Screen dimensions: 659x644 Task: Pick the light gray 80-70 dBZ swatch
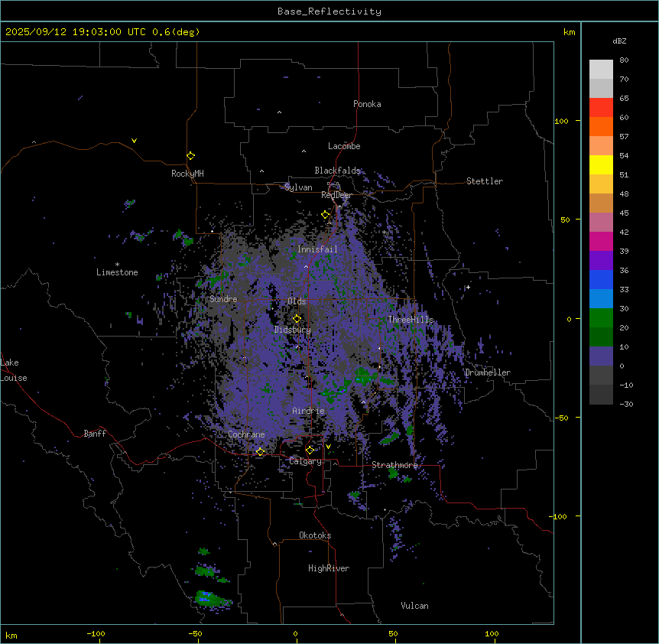[601, 70]
